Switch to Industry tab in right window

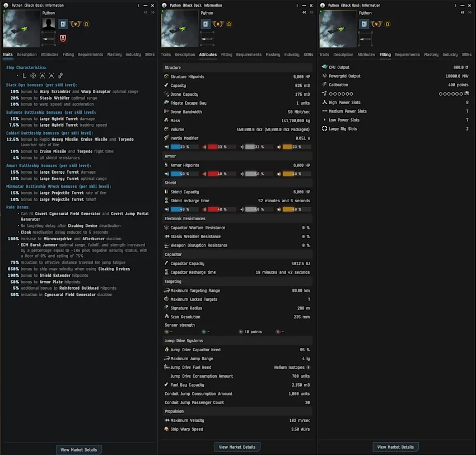[x=450, y=55]
